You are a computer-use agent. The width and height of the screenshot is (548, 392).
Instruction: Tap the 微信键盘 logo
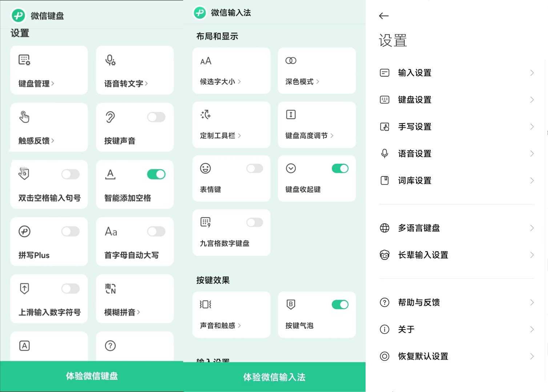pos(18,16)
